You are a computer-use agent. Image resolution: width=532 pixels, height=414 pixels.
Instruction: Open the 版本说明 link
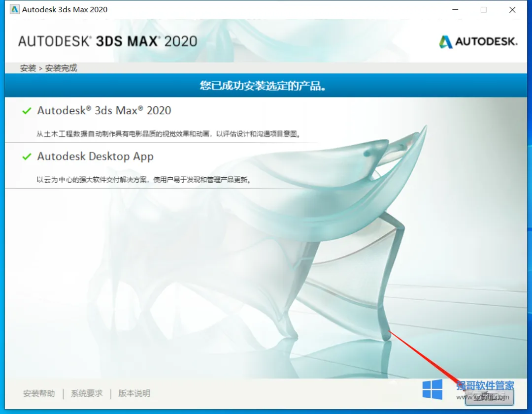(x=134, y=393)
